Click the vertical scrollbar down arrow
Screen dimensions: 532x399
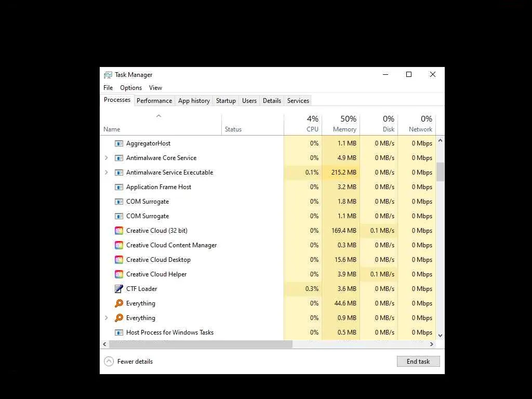coord(441,336)
